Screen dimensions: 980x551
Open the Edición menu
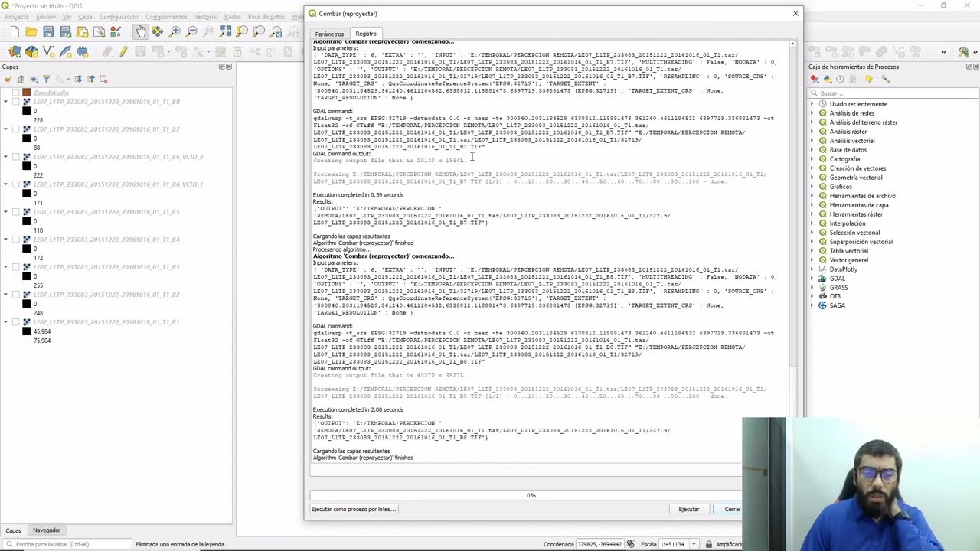(46, 16)
